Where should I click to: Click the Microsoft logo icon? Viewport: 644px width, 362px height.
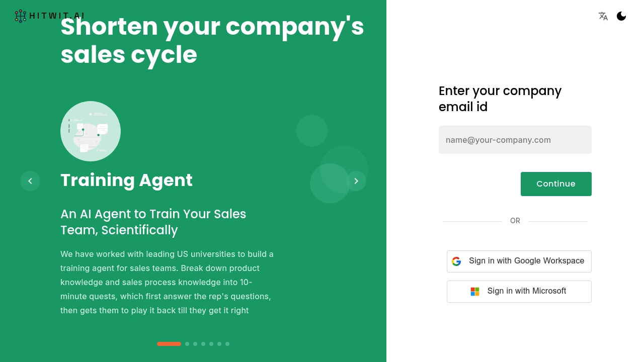[x=475, y=292]
